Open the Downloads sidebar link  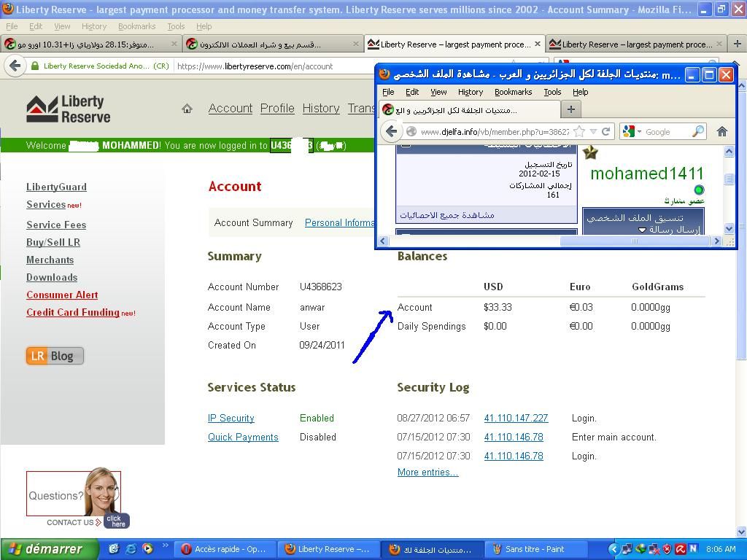pos(52,278)
